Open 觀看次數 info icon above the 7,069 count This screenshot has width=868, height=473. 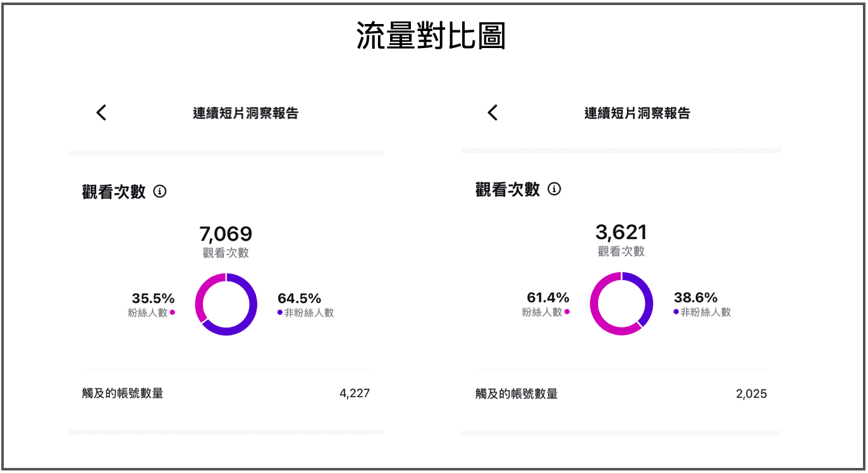pyautogui.click(x=160, y=191)
